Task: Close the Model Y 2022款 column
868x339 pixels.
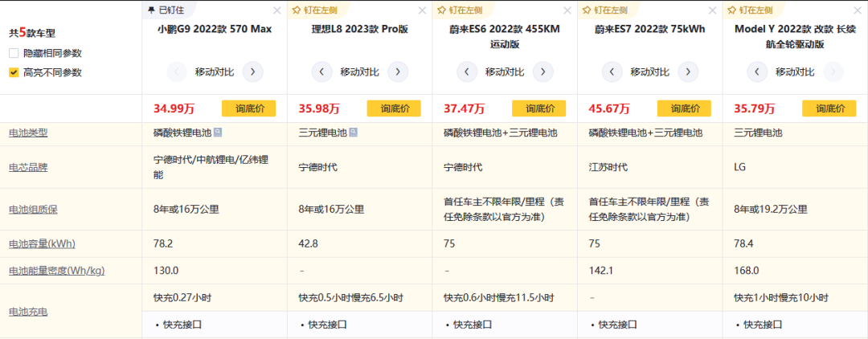Action: 857,10
